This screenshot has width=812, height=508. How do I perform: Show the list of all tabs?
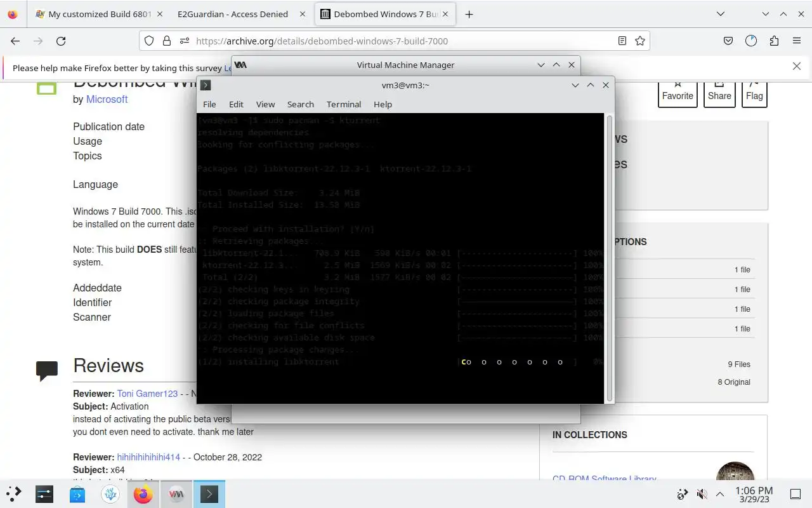click(720, 14)
